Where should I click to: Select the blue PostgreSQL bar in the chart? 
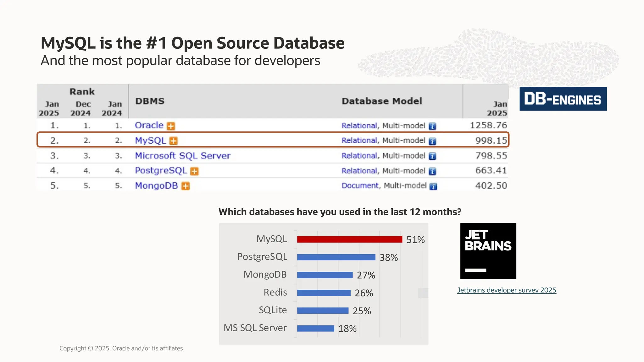coord(336,257)
